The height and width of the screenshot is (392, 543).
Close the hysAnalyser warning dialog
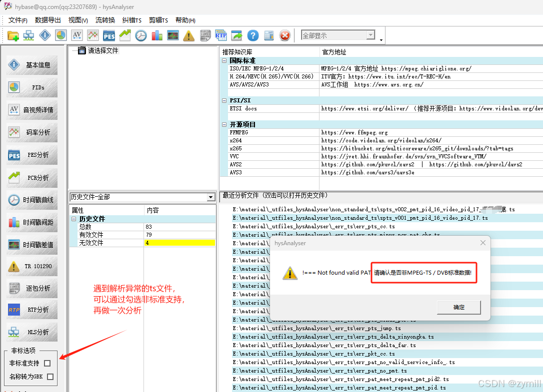(x=483, y=243)
